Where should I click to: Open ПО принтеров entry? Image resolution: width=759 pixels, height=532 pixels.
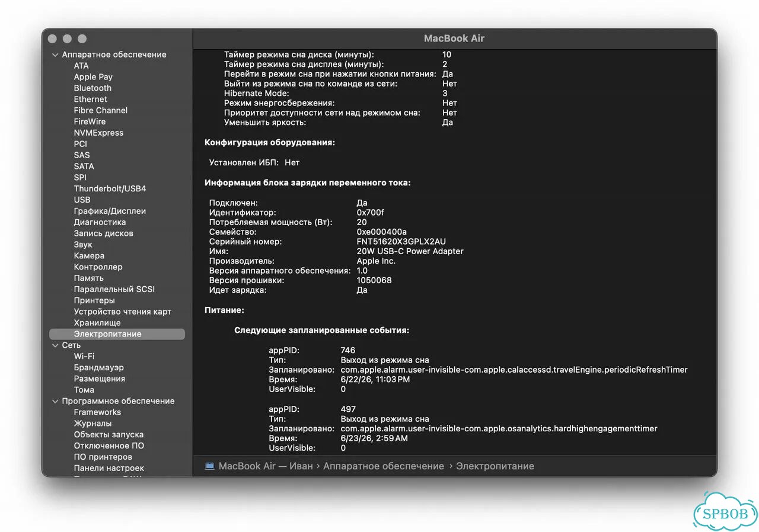(103, 457)
